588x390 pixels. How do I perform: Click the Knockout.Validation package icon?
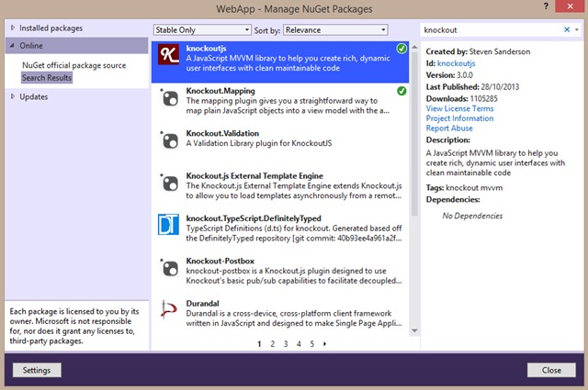(x=169, y=139)
